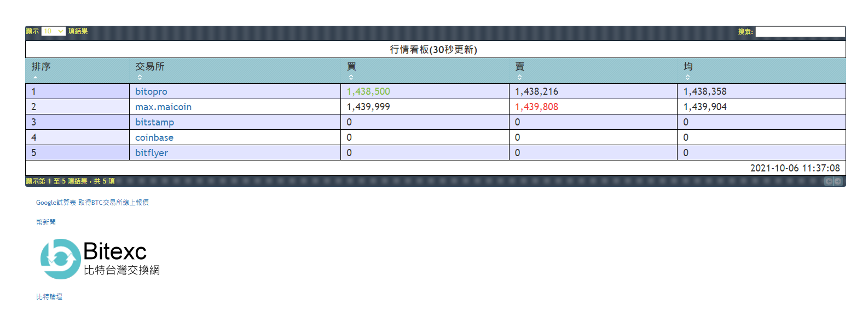Click the bitflyer average value 0

[x=686, y=153]
